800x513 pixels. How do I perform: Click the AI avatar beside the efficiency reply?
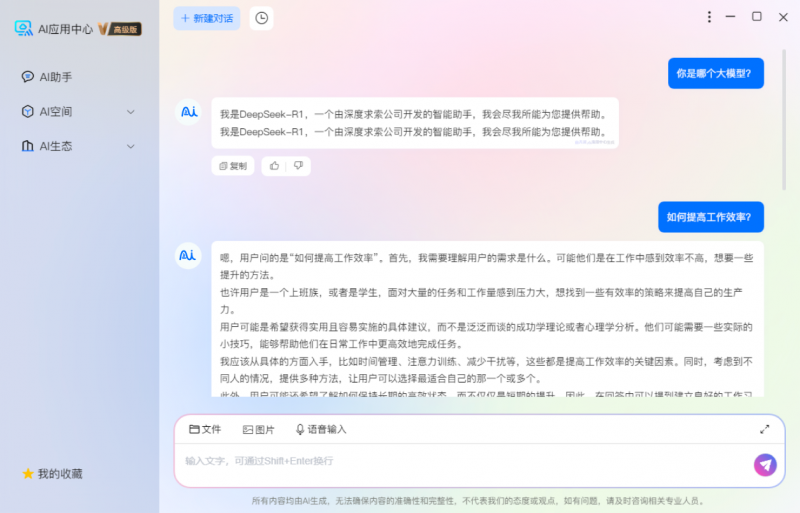pos(188,255)
